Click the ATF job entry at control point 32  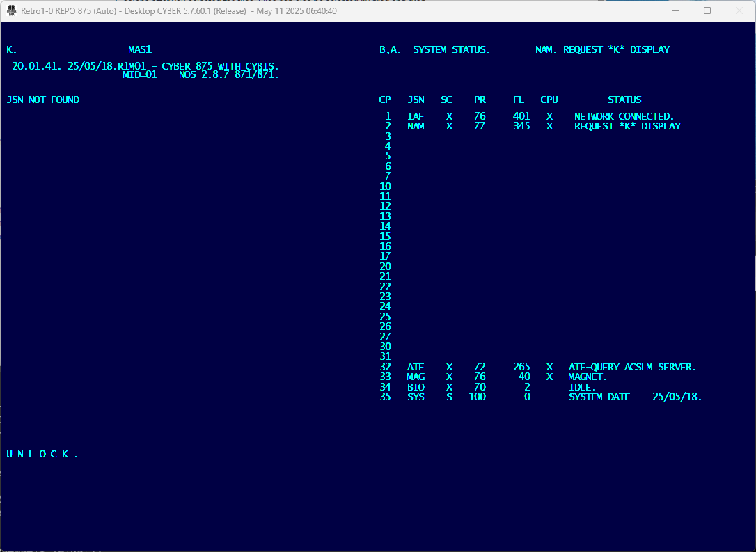pos(416,367)
